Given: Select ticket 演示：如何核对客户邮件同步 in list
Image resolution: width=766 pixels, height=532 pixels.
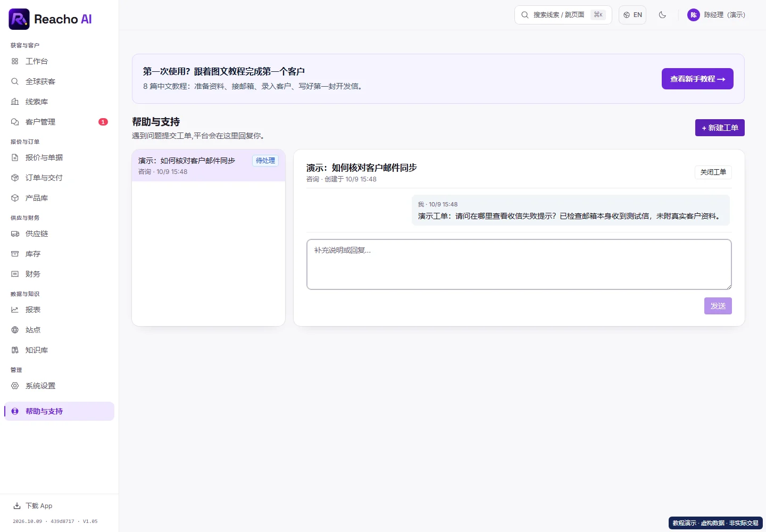Looking at the screenshot, I should [x=209, y=165].
